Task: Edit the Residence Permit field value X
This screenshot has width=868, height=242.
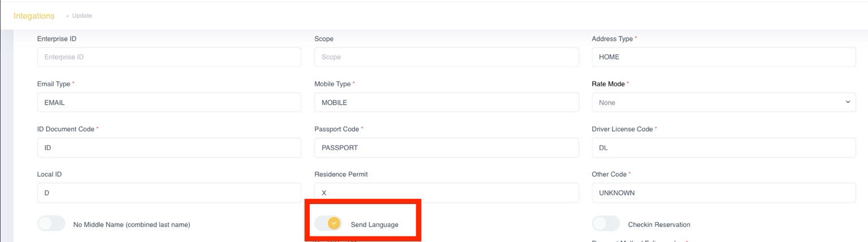Action: 446,193
